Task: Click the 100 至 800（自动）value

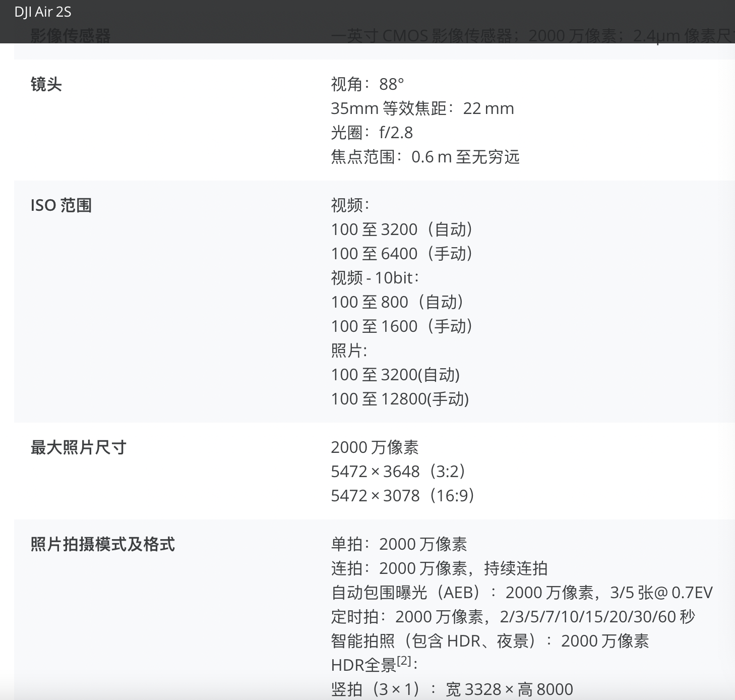Action: (x=397, y=302)
